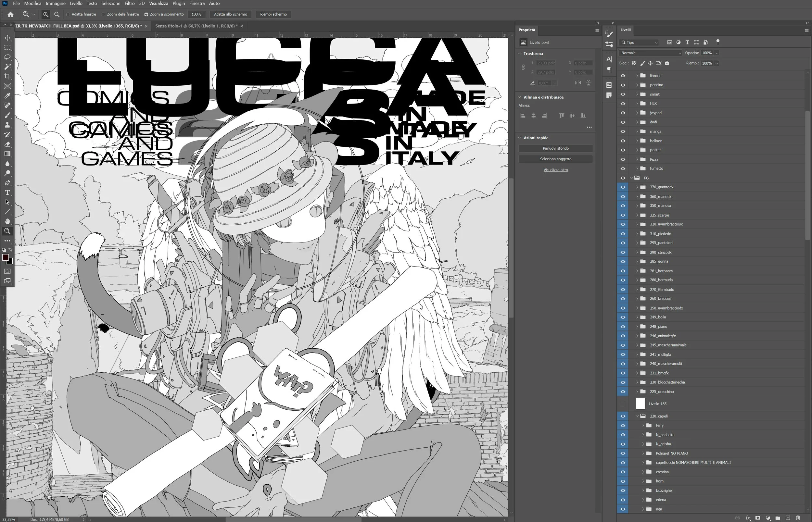Screen dimensions: 812x522
Task: Collapse the 220_capelli layer group
Action: click(637, 416)
